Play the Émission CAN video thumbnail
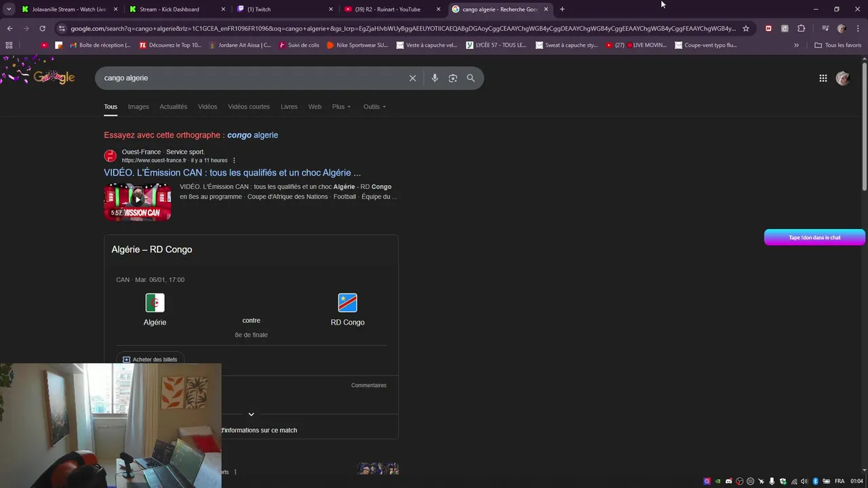Screen dimensions: 868x488 pyautogui.click(x=137, y=201)
